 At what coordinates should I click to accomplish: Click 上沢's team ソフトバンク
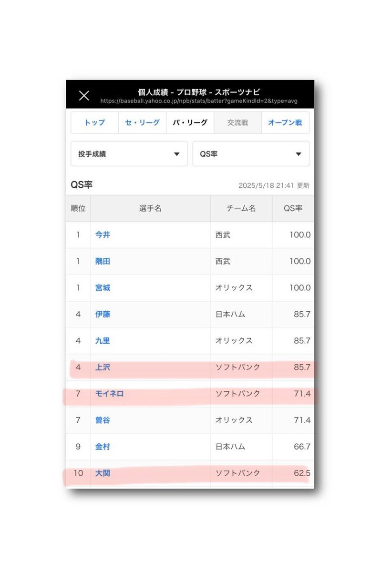237,368
